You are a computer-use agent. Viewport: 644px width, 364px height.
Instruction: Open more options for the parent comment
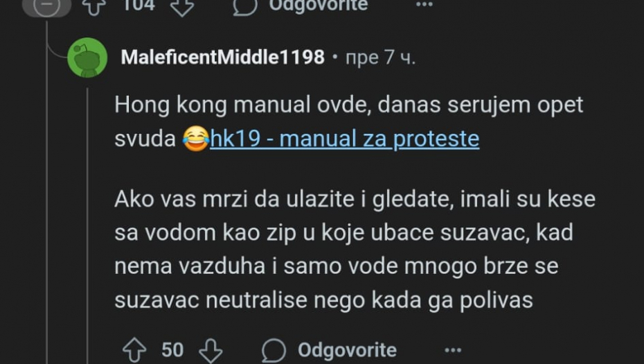coord(424,6)
